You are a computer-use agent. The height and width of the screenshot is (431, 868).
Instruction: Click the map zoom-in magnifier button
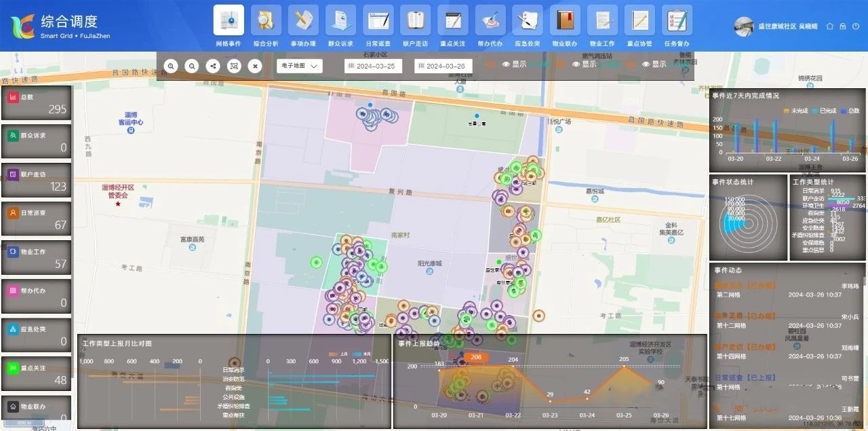click(x=172, y=66)
